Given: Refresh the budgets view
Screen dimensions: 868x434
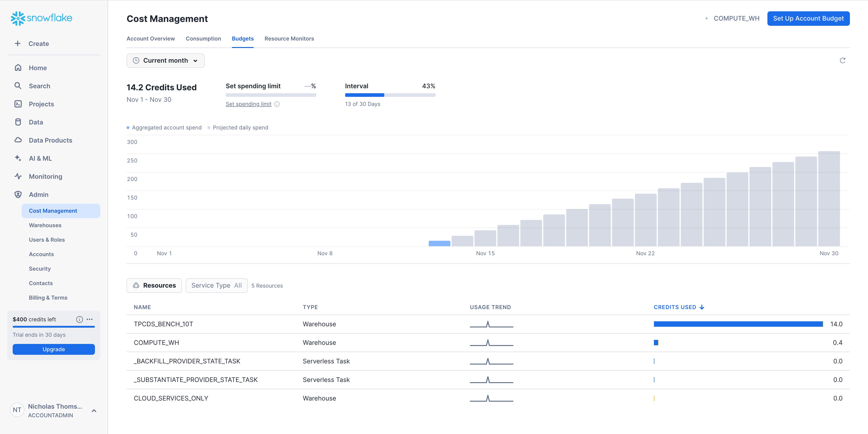Looking at the screenshot, I should click(842, 60).
